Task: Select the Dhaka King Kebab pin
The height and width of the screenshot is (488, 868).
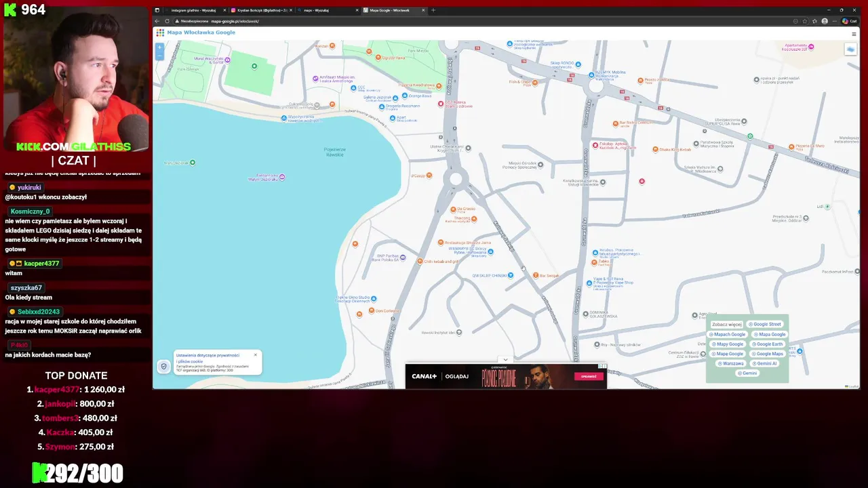Action: [655, 149]
